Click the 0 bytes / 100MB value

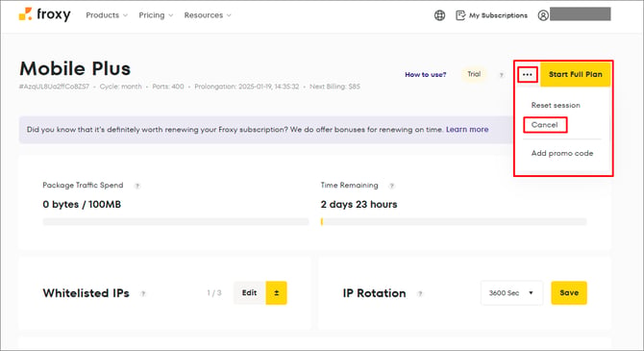pyautogui.click(x=82, y=205)
